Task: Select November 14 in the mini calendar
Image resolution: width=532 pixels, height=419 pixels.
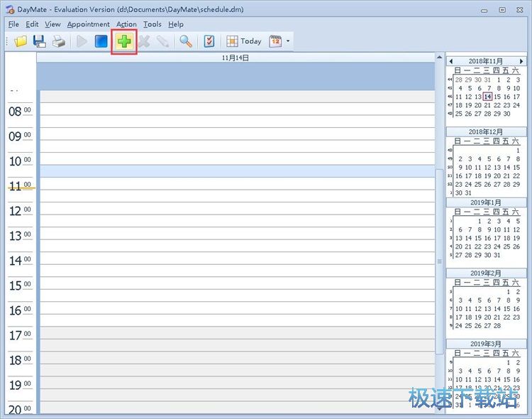Action: [x=487, y=97]
